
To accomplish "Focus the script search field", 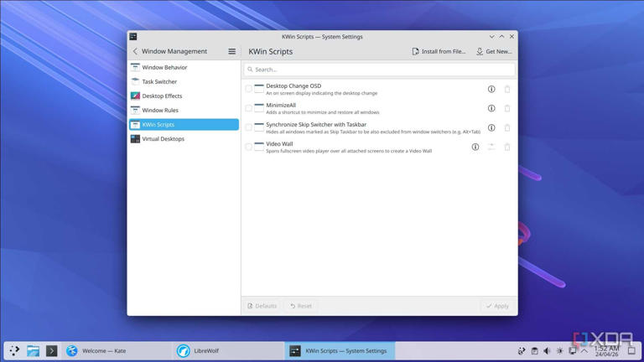I will tap(377, 70).
